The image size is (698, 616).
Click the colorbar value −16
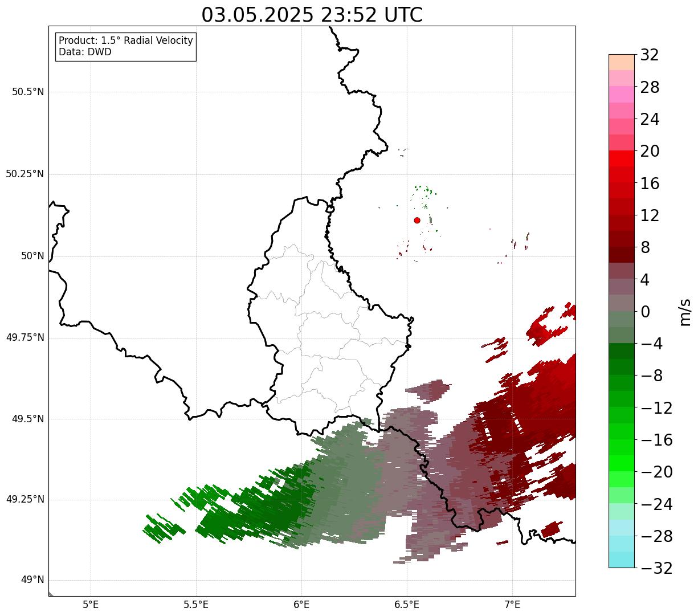[656, 440]
